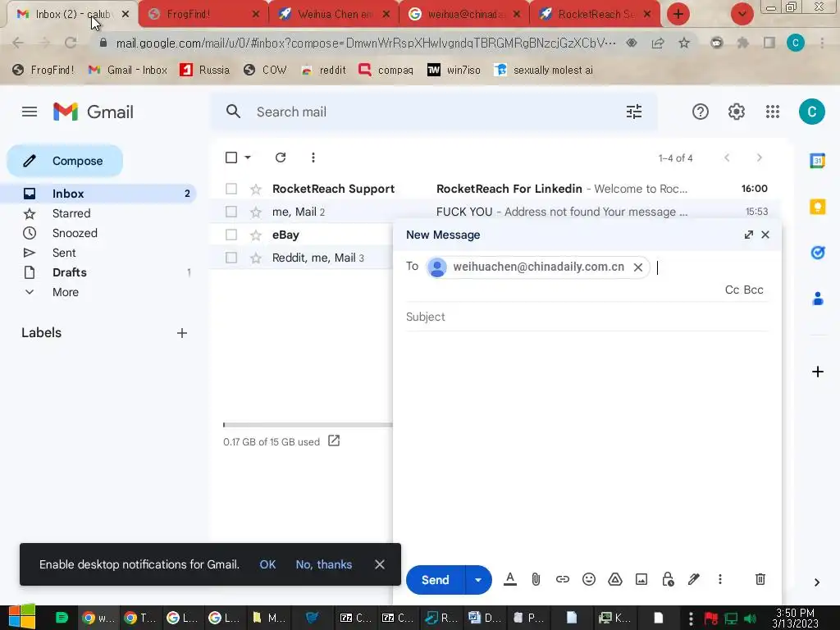Click the Subject field
The height and width of the screenshot is (630, 840).
point(587,317)
